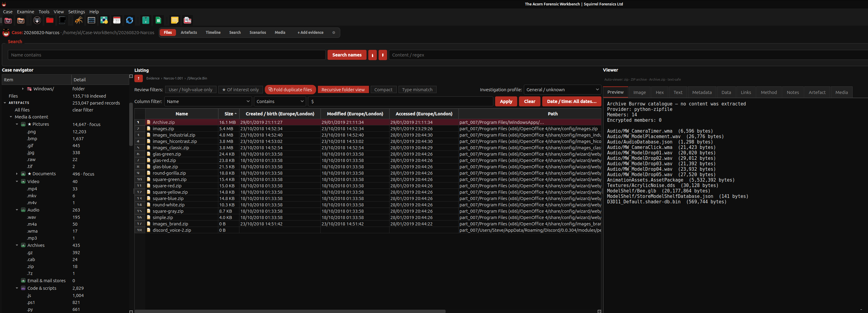
Task: Collapse the Archives tree node
Action: coord(17,245)
